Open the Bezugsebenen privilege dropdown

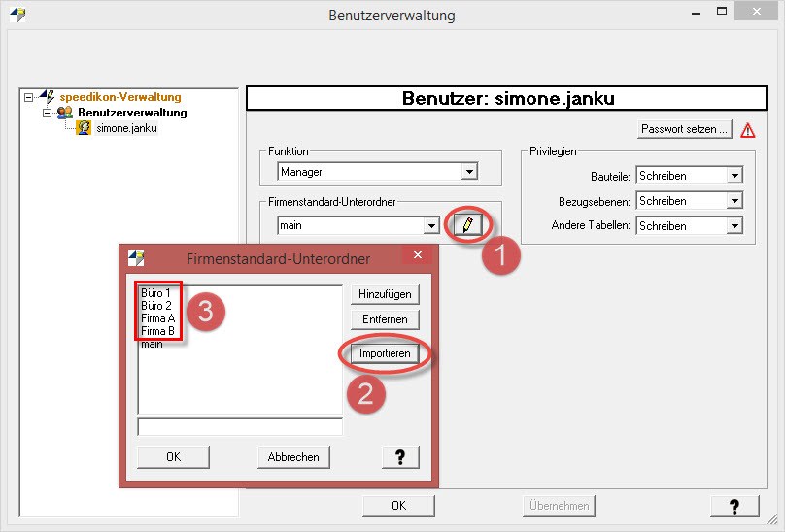(x=734, y=201)
